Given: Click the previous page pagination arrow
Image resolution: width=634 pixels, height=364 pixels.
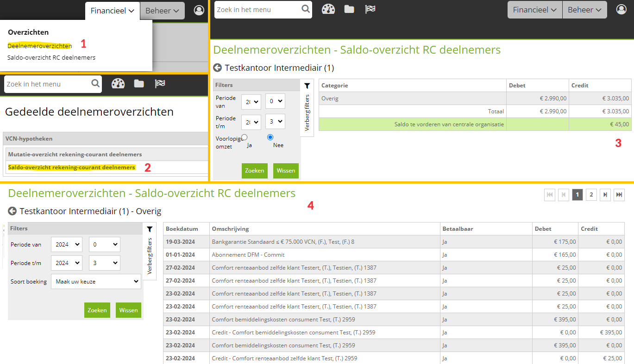Looking at the screenshot, I should point(564,195).
